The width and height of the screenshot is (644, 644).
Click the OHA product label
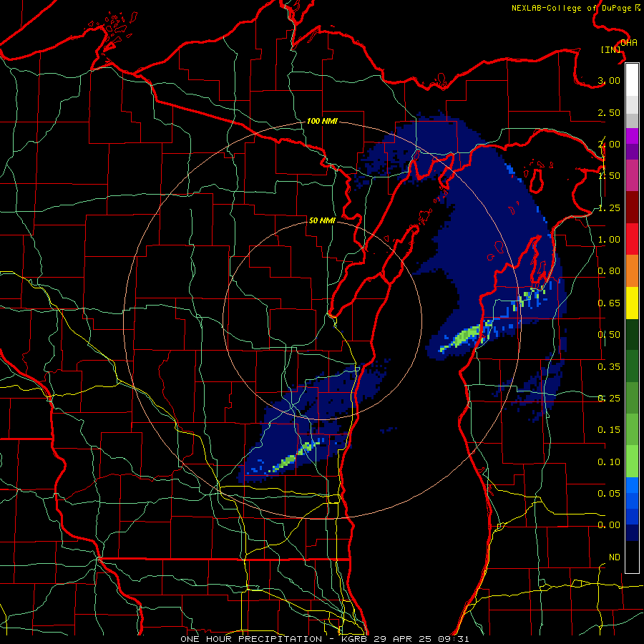tap(628, 43)
